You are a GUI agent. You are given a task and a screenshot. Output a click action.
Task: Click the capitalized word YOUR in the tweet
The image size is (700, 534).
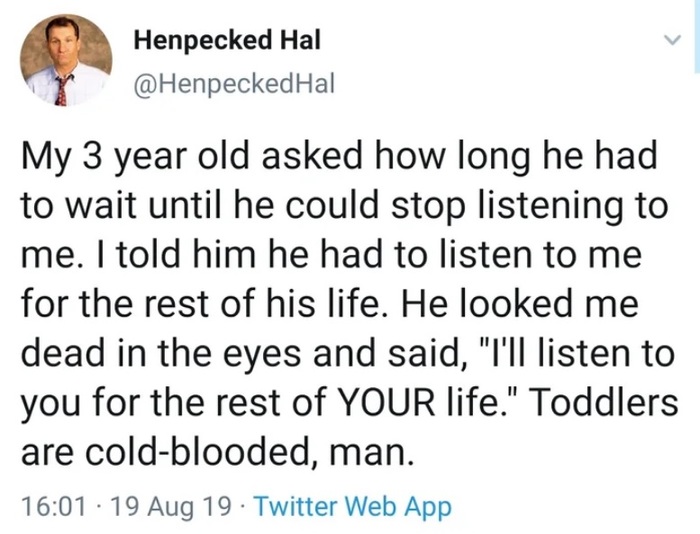point(388,403)
